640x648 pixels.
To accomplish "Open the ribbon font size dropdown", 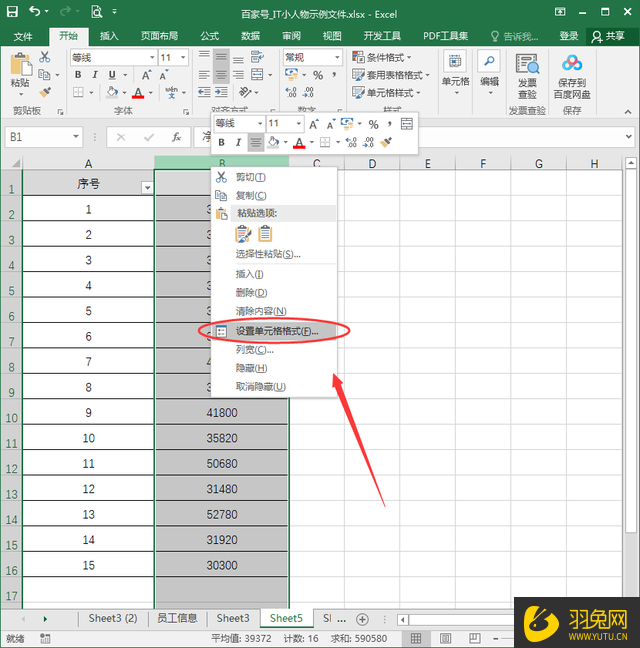I will click(183, 57).
